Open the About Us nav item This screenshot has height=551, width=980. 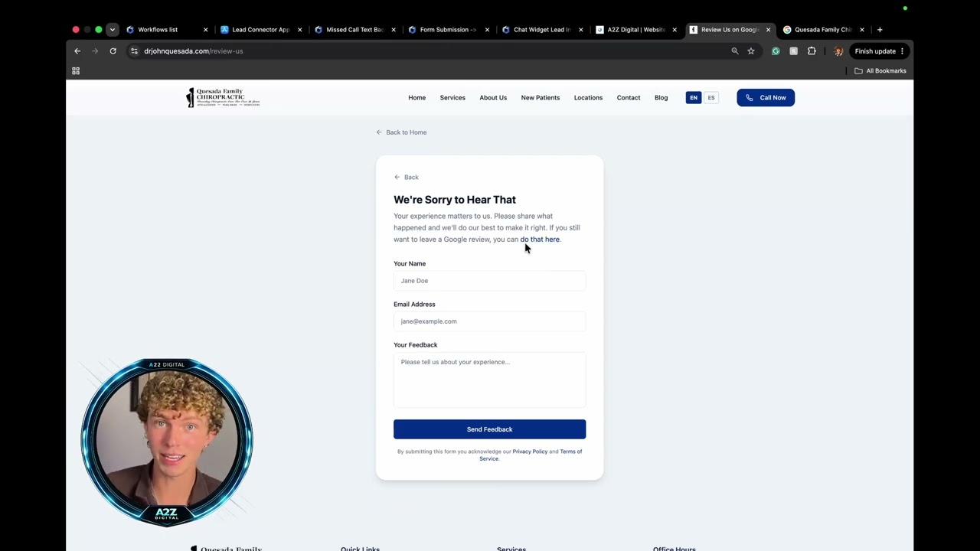coord(493,98)
